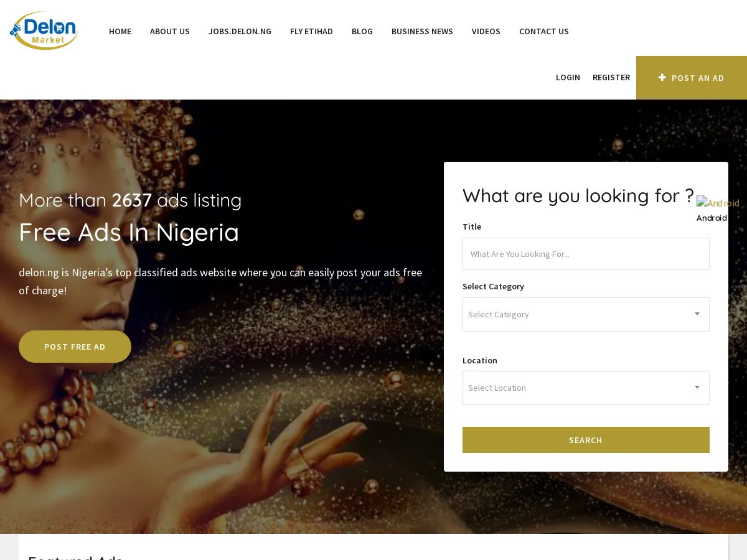
Task: Click the Delon Market logo
Action: pos(44,30)
